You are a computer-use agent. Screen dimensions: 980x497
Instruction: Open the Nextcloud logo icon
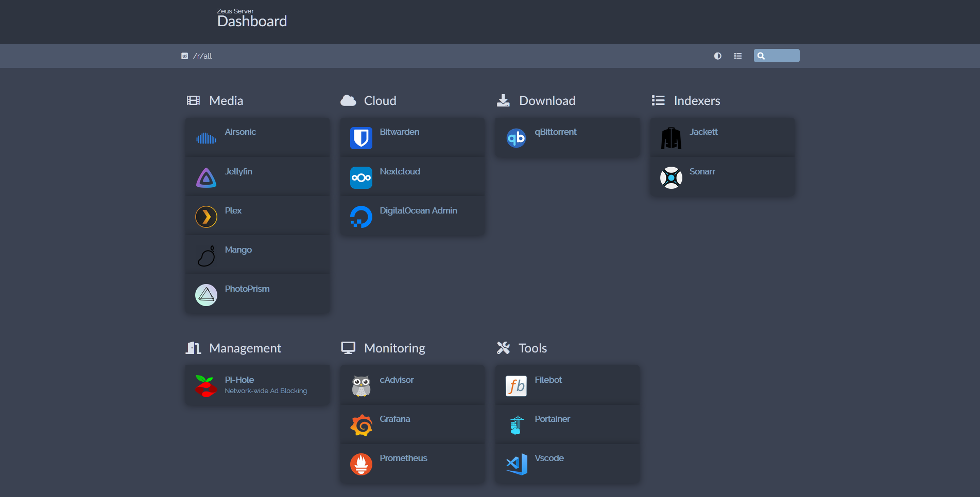tap(361, 177)
